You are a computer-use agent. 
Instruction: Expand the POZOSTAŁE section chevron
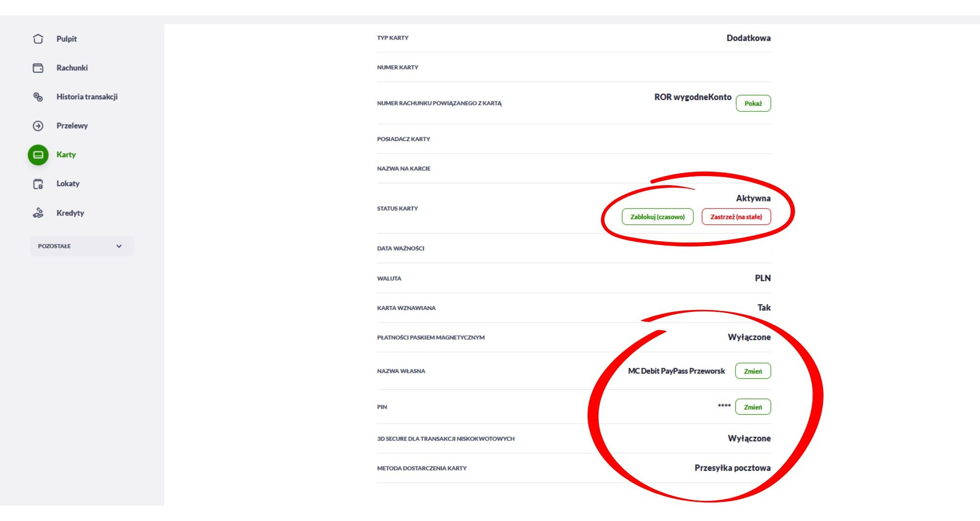[119, 246]
